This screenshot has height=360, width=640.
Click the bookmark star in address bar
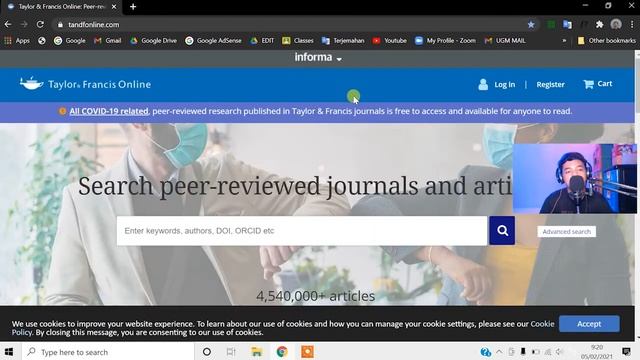(531, 24)
